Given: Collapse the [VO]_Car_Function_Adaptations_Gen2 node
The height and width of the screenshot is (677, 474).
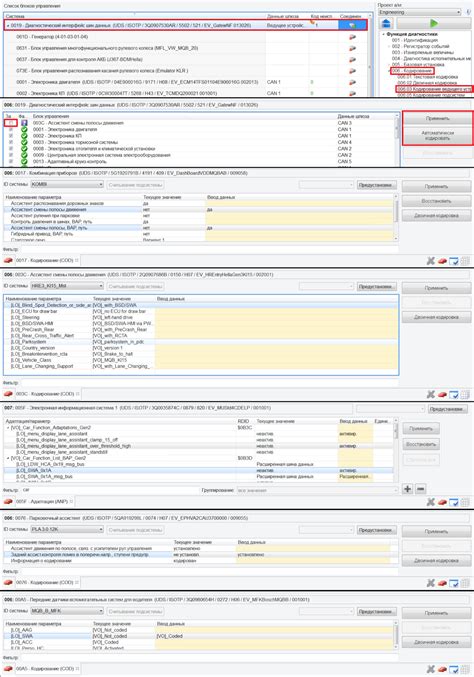Looking at the screenshot, I should [8, 427].
